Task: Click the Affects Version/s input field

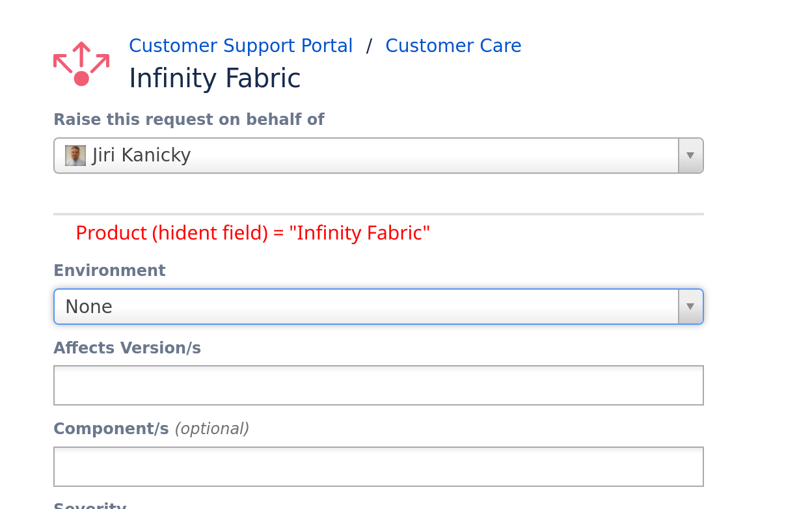Action: (379, 385)
